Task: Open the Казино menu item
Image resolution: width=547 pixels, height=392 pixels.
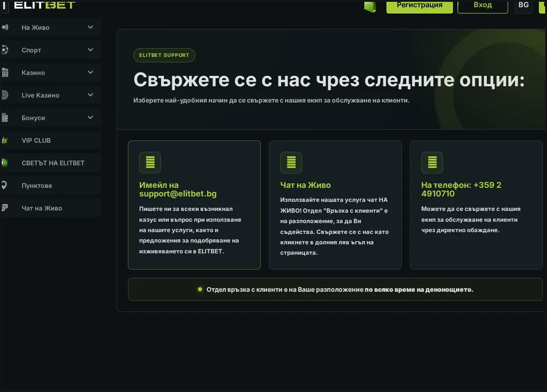Action: pos(50,73)
